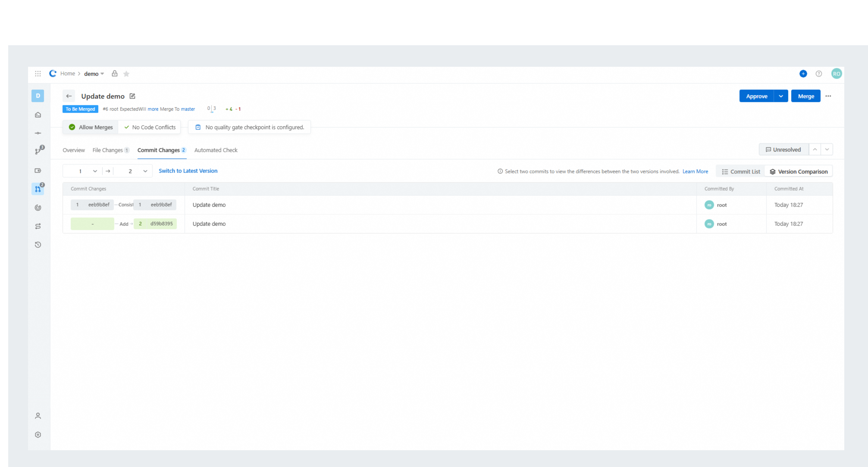Open sidebar settings hexagon icon
Screen dimensions: 868x467
(38, 435)
